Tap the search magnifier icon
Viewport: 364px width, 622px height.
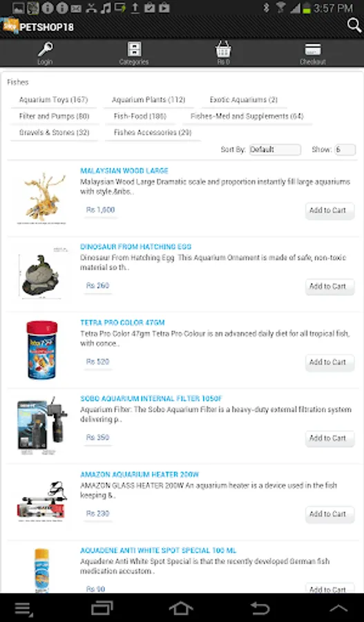tap(354, 26)
